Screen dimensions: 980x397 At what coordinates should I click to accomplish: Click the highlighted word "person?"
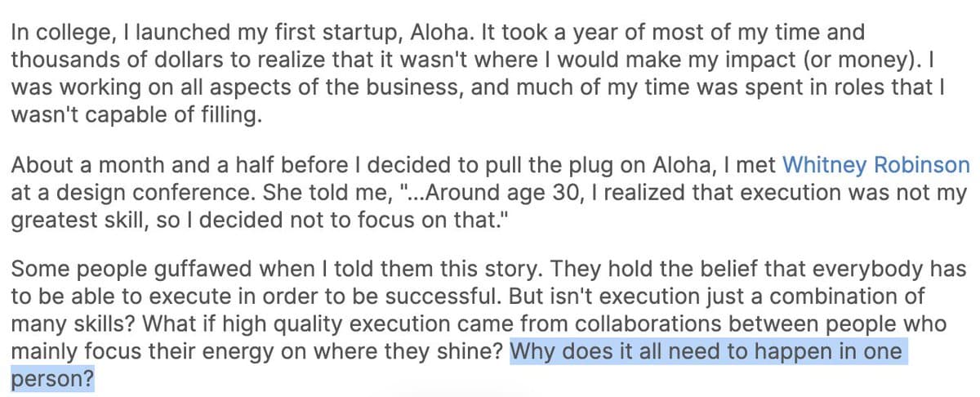[52, 380]
